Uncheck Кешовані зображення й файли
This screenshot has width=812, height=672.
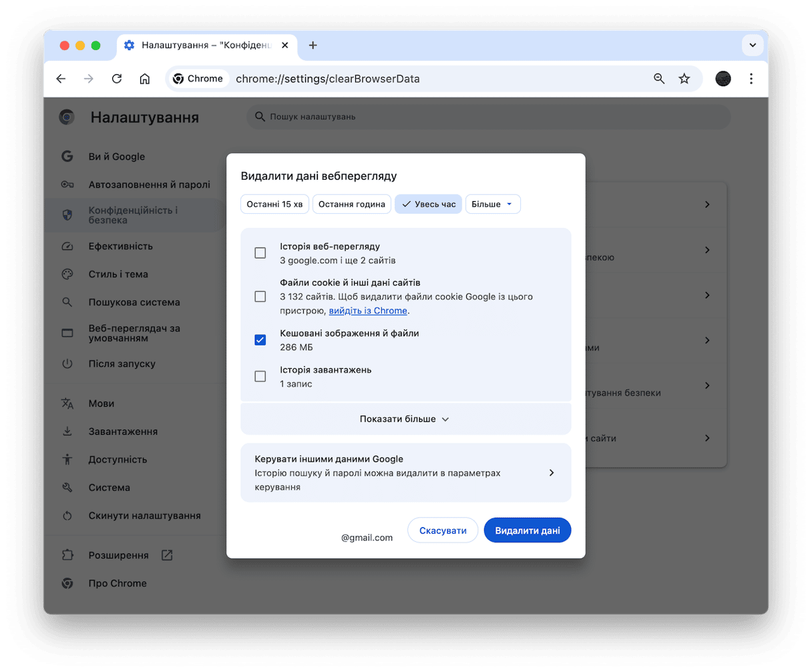[x=260, y=340]
